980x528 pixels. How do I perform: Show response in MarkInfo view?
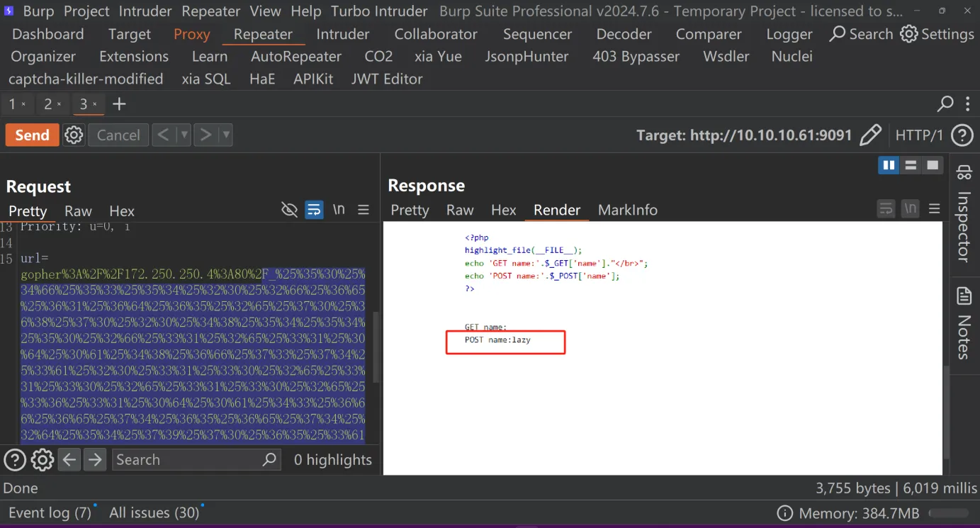click(x=628, y=210)
